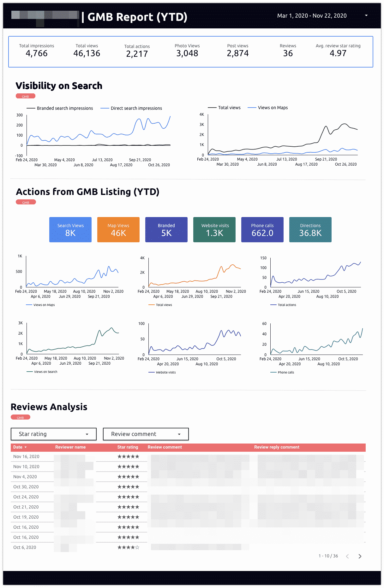Viewport: 384px width, 588px height.
Task: Go to previous page of reviews
Action: point(347,556)
